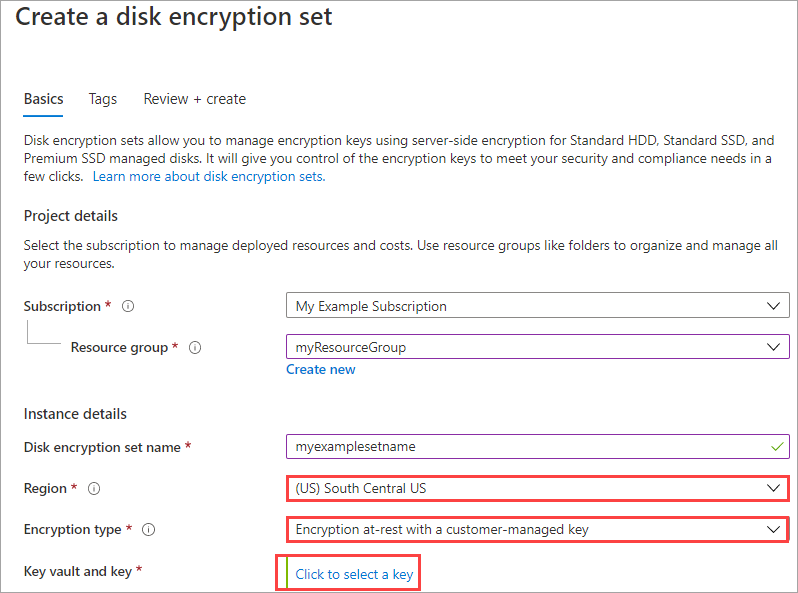Image resolution: width=798 pixels, height=593 pixels.
Task: Open the Tags tab
Action: tap(103, 99)
